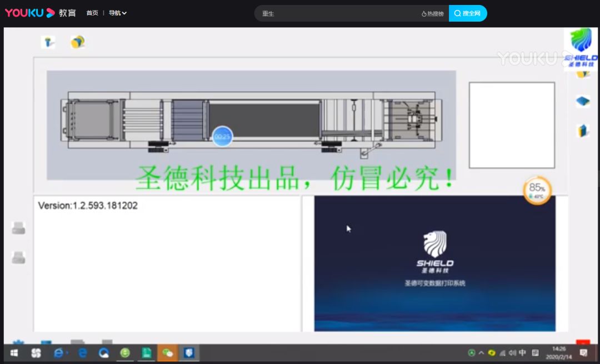Click the blue 00:25 recording timer bubble
The height and width of the screenshot is (364, 600).
[x=222, y=136]
